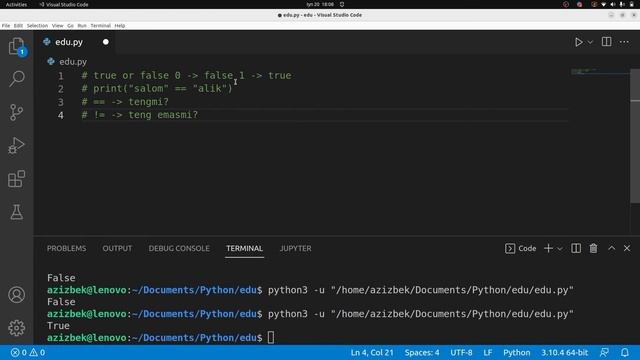Click the terminal prompt input area
Screen dimensions: 640x360
click(x=271, y=338)
